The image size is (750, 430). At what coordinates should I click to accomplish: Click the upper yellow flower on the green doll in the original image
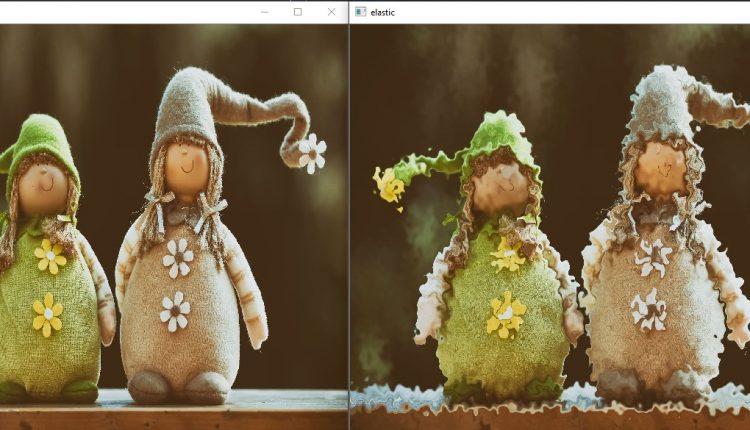pos(50,256)
